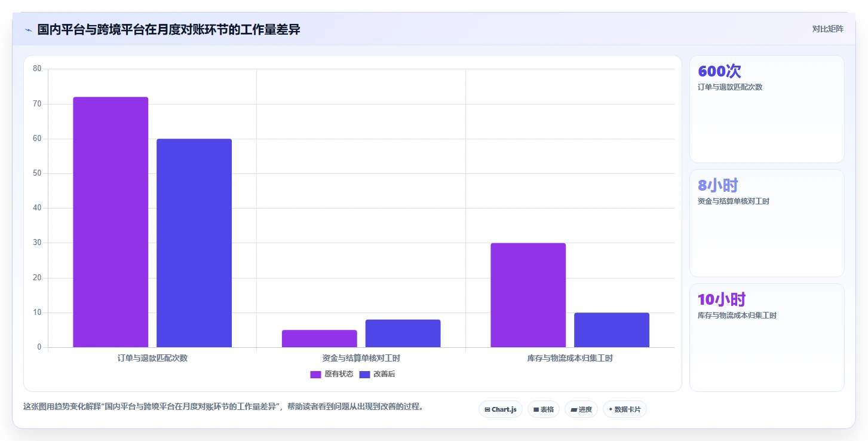This screenshot has width=868, height=441.
Task: Click the purple 原有状态 legend swatch
Action: 315,375
